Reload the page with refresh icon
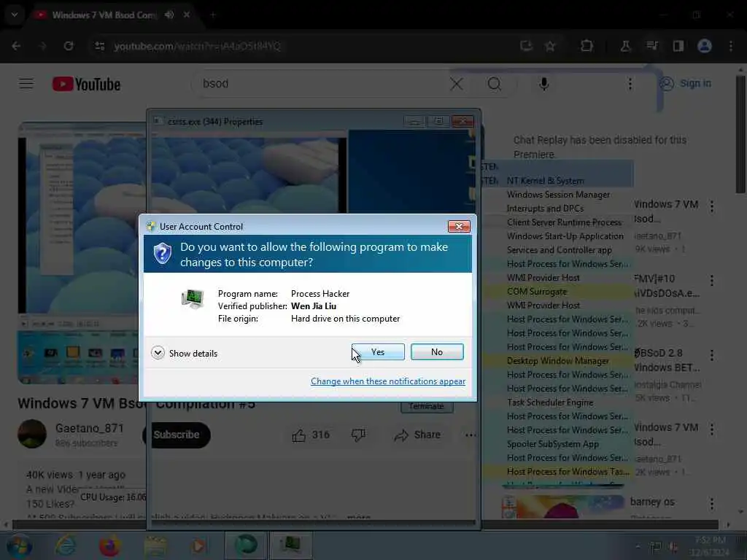Viewport: 747px width, 560px height. tap(69, 46)
